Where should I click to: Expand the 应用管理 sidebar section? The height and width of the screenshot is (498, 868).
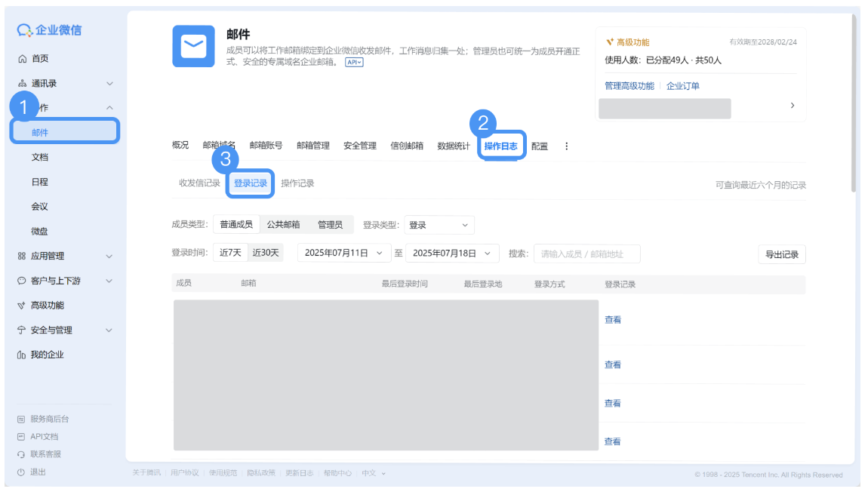coord(109,257)
